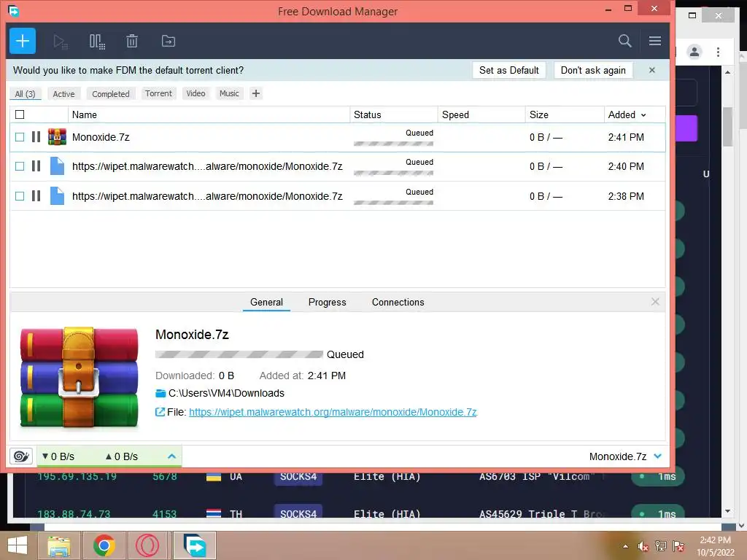Viewport: 747px width, 560px height.
Task: Open browser three-dot menu behind FDM
Action: (x=718, y=52)
